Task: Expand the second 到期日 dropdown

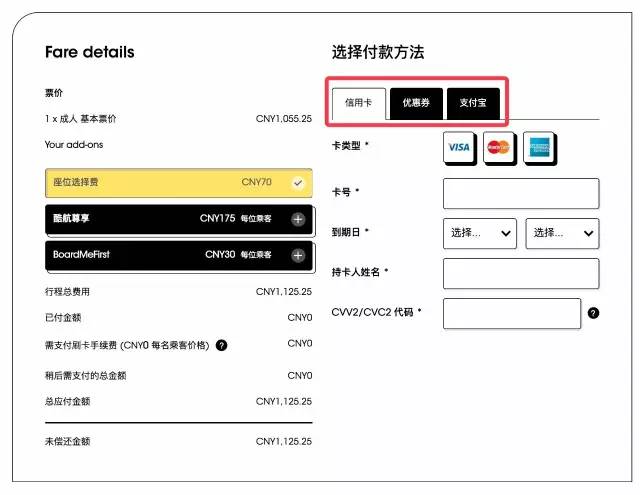Action: (562, 233)
